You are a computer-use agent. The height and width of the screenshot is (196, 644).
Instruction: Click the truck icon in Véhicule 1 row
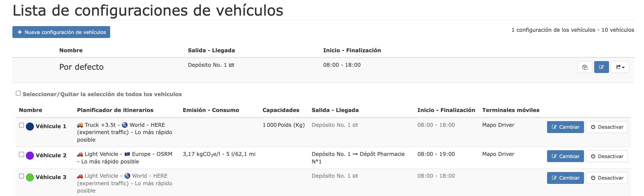point(80,125)
